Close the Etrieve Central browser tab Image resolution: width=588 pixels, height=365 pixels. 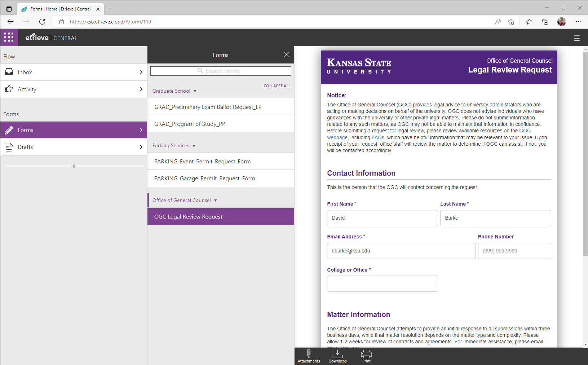pos(98,9)
